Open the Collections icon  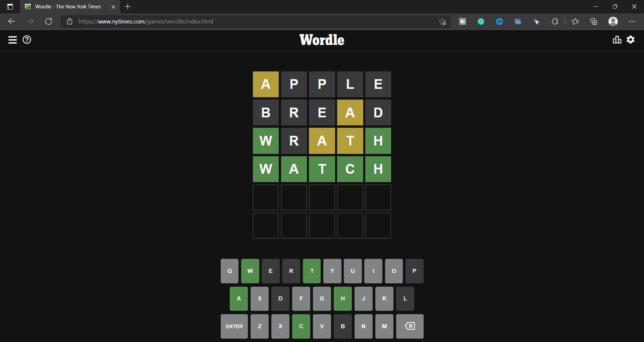(x=594, y=21)
